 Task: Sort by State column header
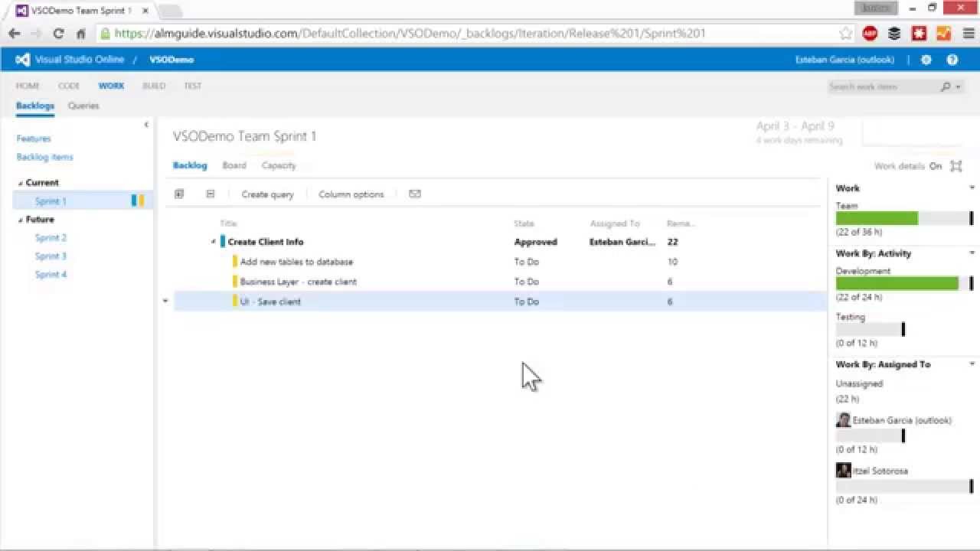pyautogui.click(x=524, y=223)
